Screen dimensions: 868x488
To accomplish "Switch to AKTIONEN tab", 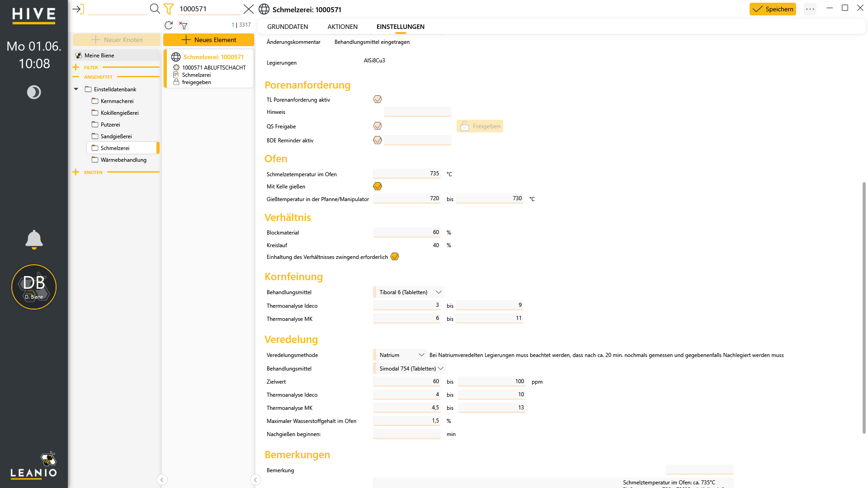I will (x=343, y=27).
